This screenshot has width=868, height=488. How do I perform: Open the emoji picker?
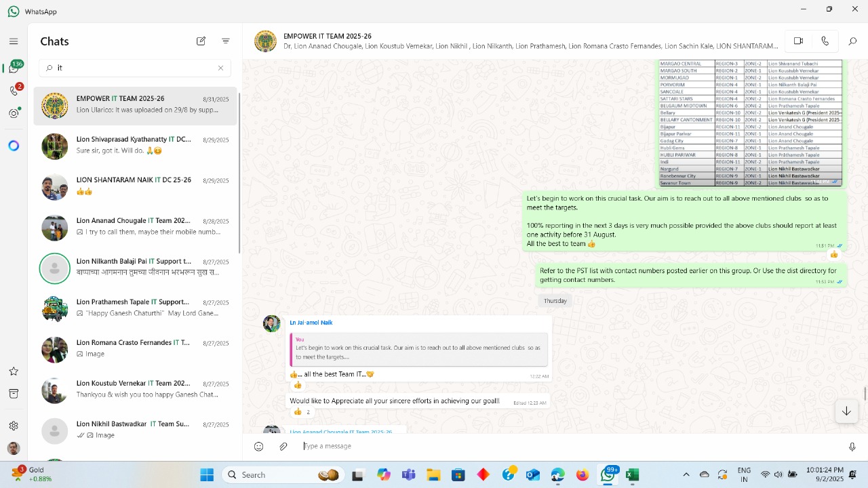(x=258, y=446)
